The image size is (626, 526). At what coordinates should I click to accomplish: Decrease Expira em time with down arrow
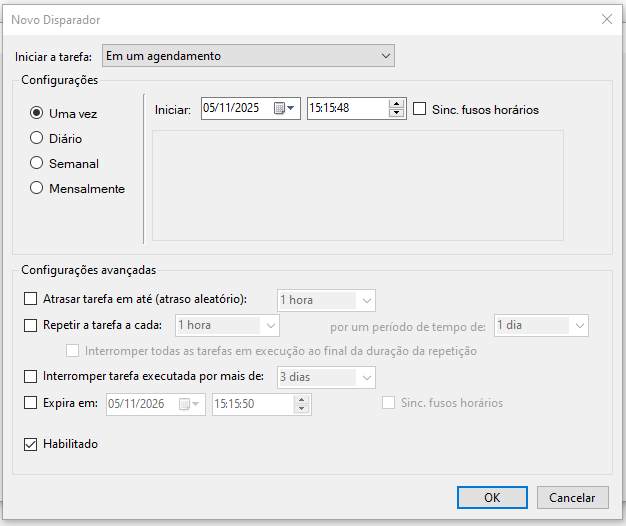point(301,409)
